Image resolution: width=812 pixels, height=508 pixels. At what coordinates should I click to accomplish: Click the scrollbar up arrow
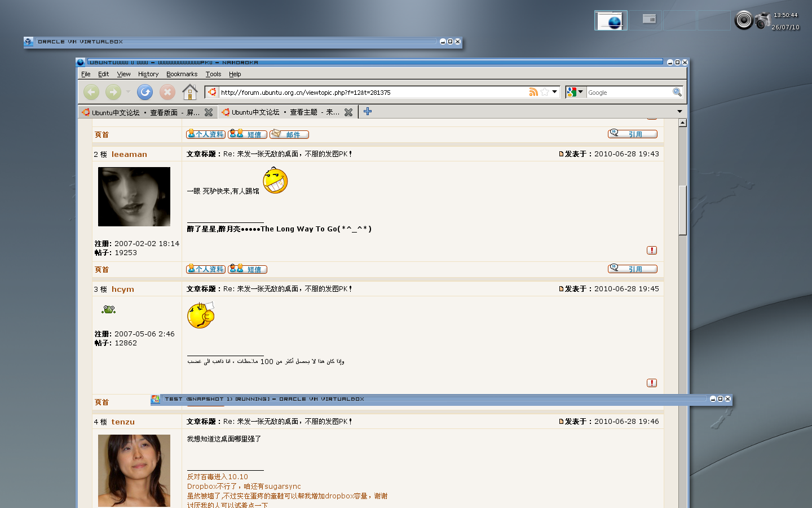682,122
